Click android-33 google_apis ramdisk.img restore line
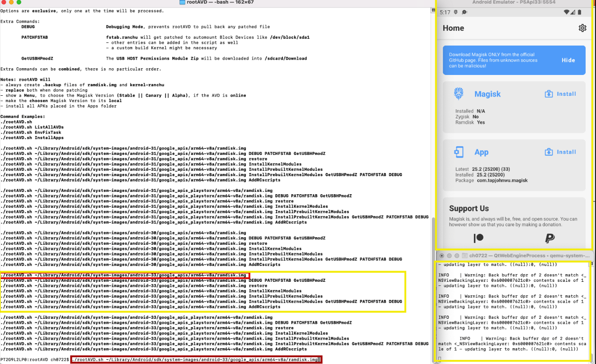The width and height of the screenshot is (596, 364). (x=134, y=285)
